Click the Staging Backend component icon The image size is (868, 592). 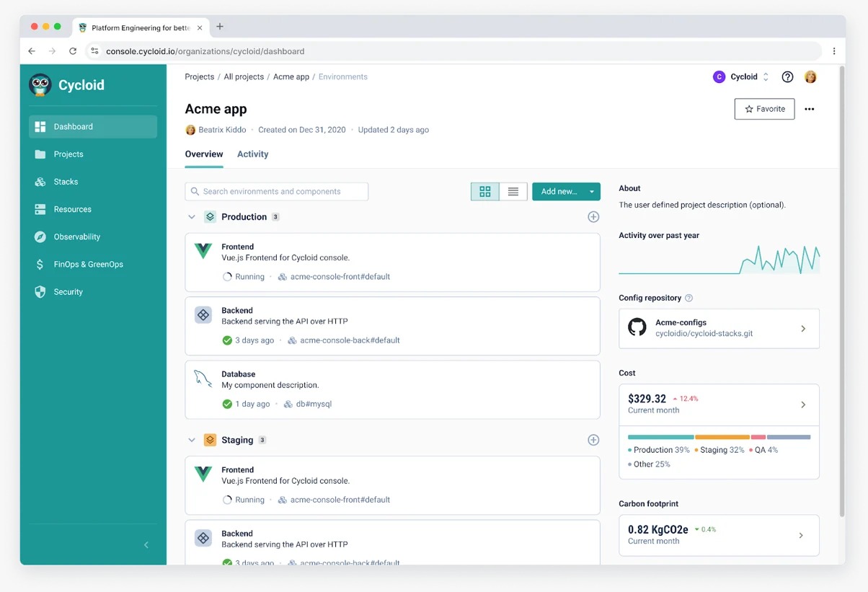(x=203, y=538)
